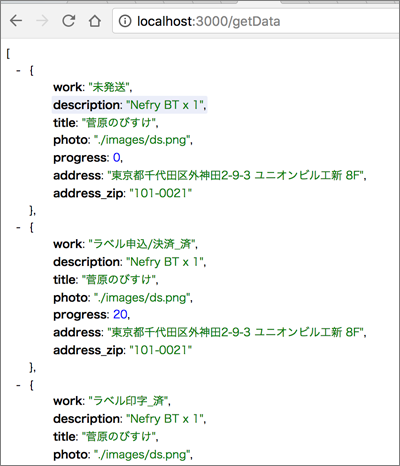Click the progress value 20
The image size is (400, 466).
point(120,314)
